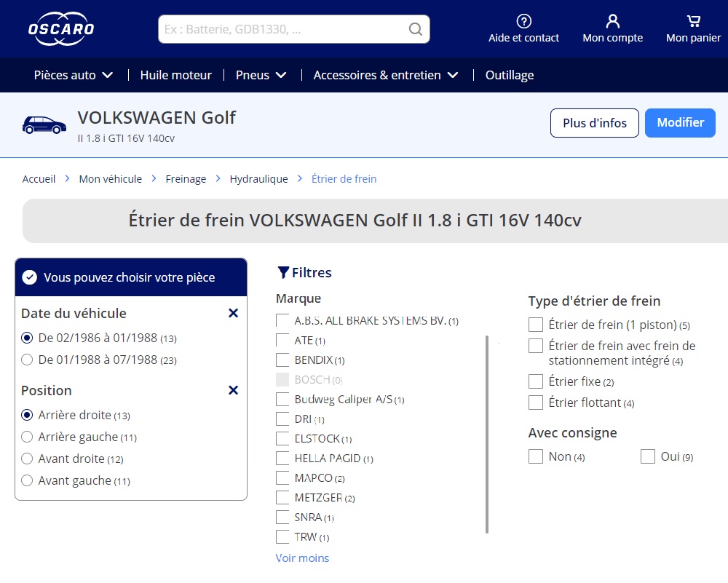Check the MAPCO brand filter
Image resolution: width=728 pixels, height=583 pixels.
(282, 478)
